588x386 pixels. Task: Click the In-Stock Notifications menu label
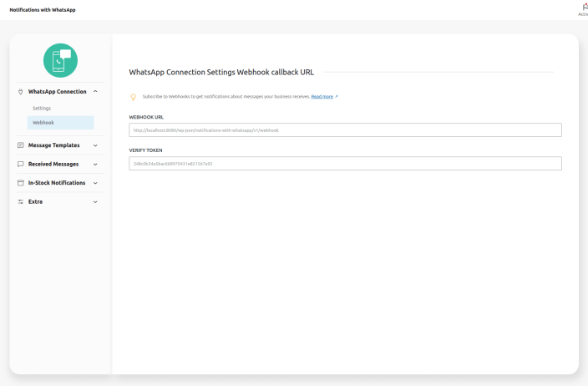tap(58, 183)
